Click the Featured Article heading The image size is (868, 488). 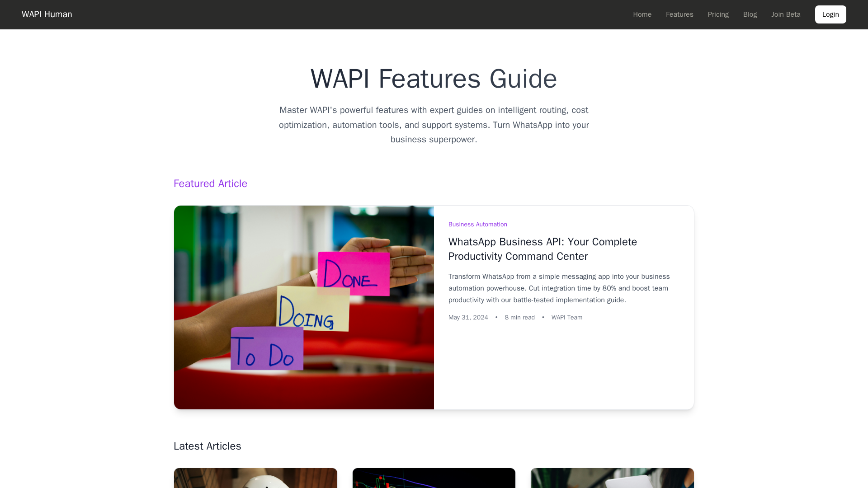tap(210, 183)
